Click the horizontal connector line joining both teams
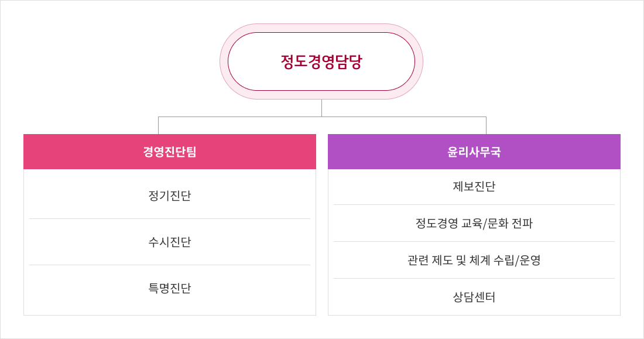Image resolution: width=644 pixels, height=339 pixels. click(322, 117)
